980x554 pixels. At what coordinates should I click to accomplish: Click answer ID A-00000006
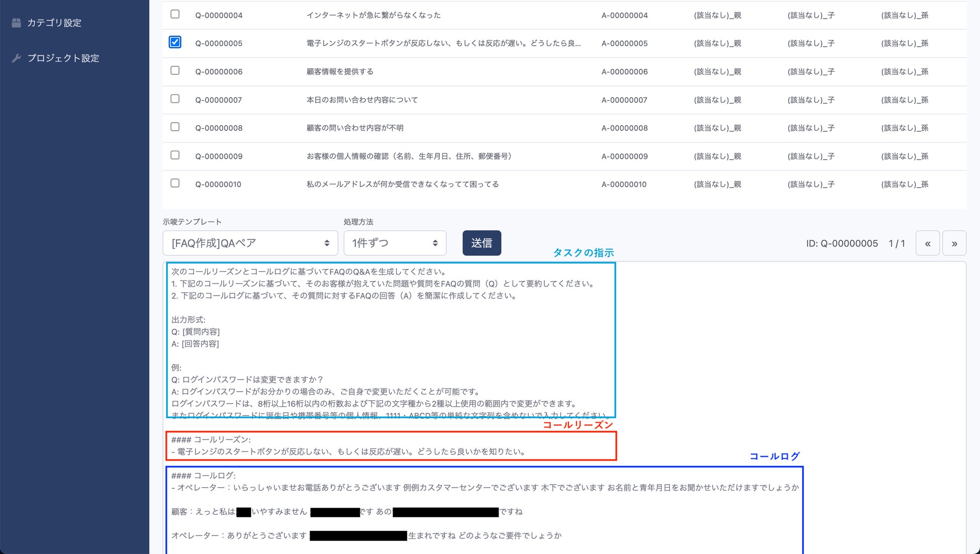[x=624, y=71]
